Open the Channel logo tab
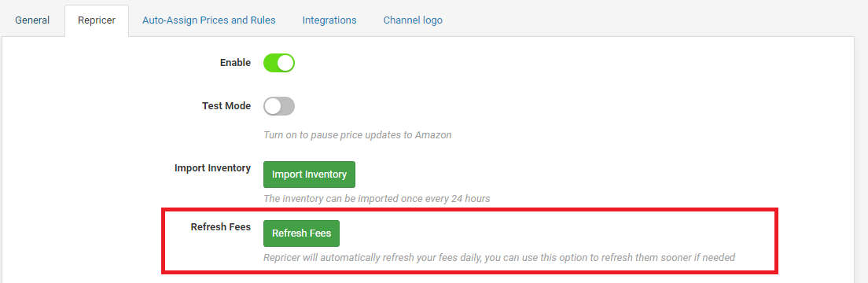 413,20
